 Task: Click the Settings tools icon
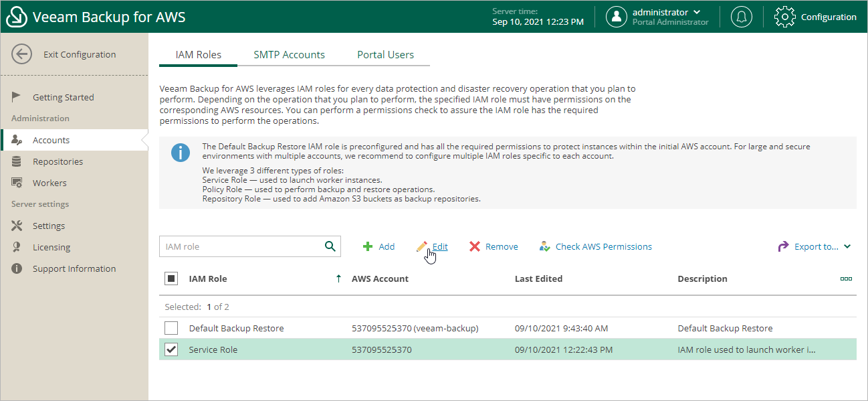tap(17, 226)
